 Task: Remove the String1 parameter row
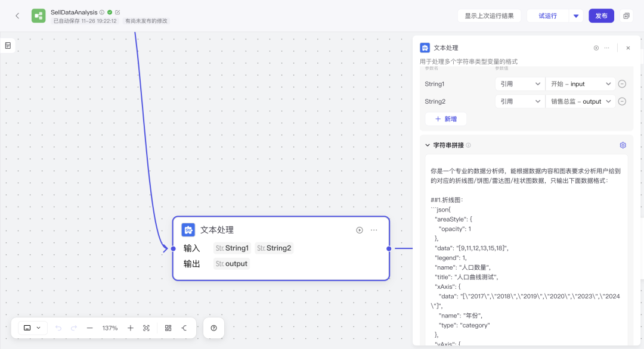(x=622, y=84)
